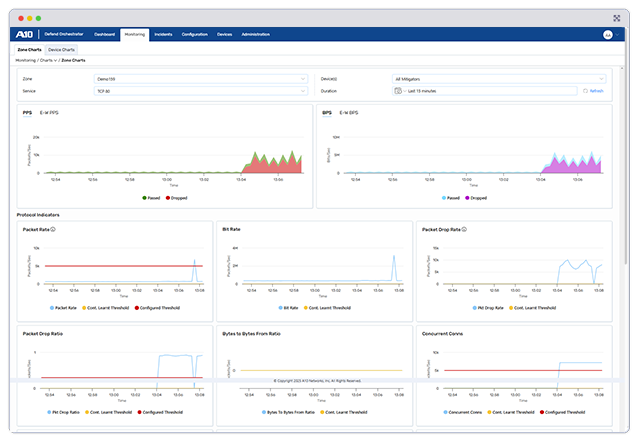Click info icon next to Packet Drop Rate

pyautogui.click(x=469, y=229)
